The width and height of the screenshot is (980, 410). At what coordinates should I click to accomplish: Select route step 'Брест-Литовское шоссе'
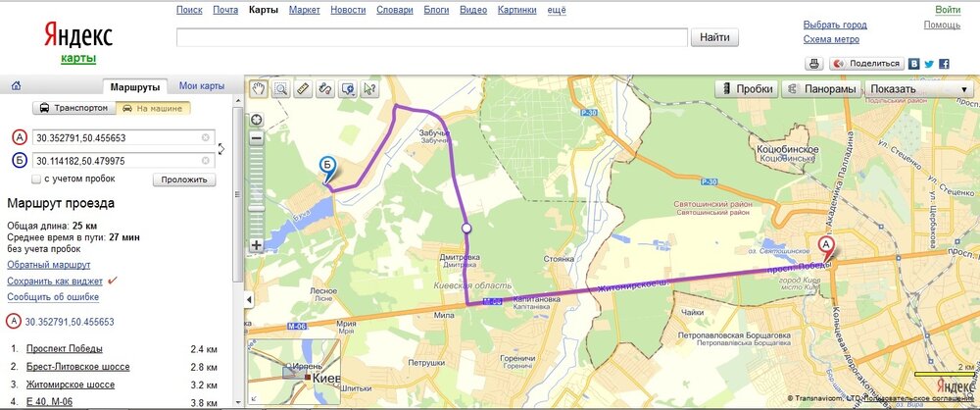pyautogui.click(x=77, y=366)
